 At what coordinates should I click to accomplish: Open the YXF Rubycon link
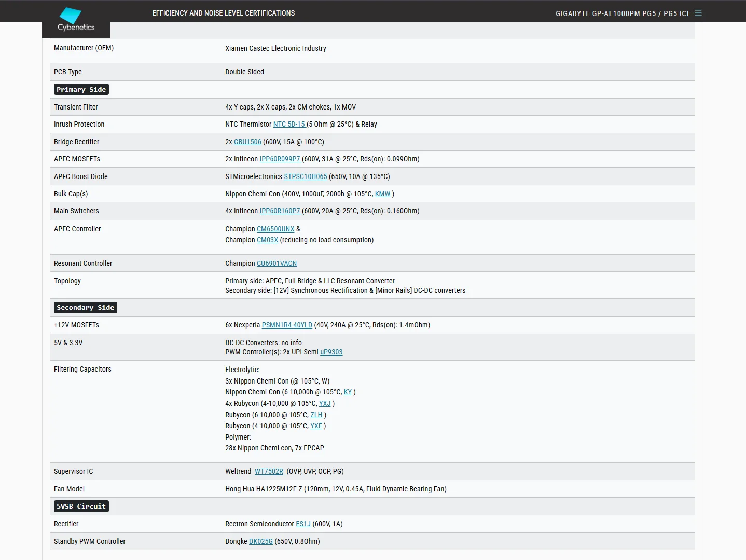(x=316, y=426)
